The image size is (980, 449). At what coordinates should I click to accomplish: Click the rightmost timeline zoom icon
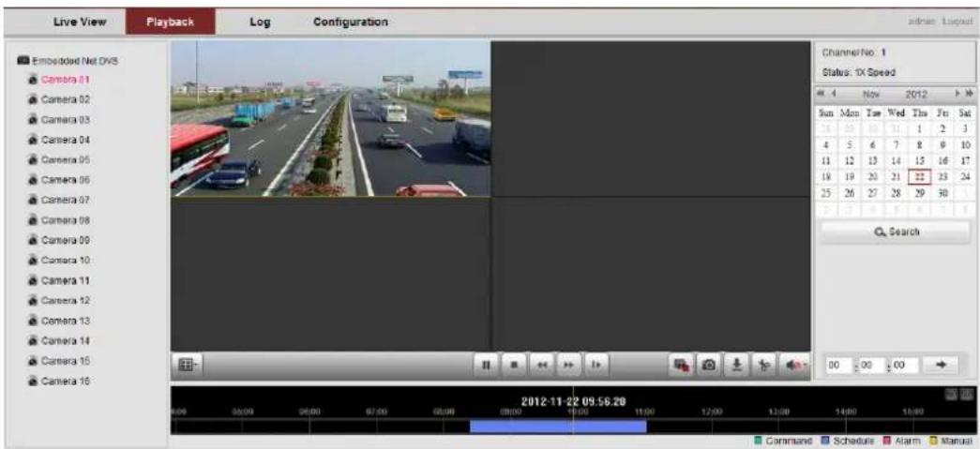(x=968, y=395)
